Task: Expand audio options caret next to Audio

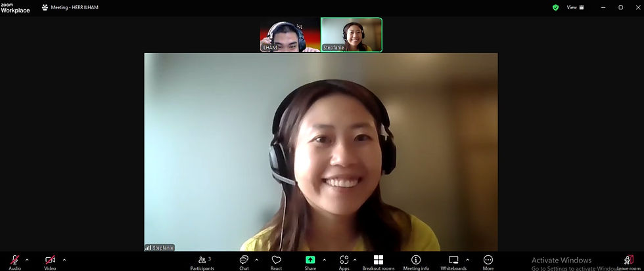Action: 27,260
